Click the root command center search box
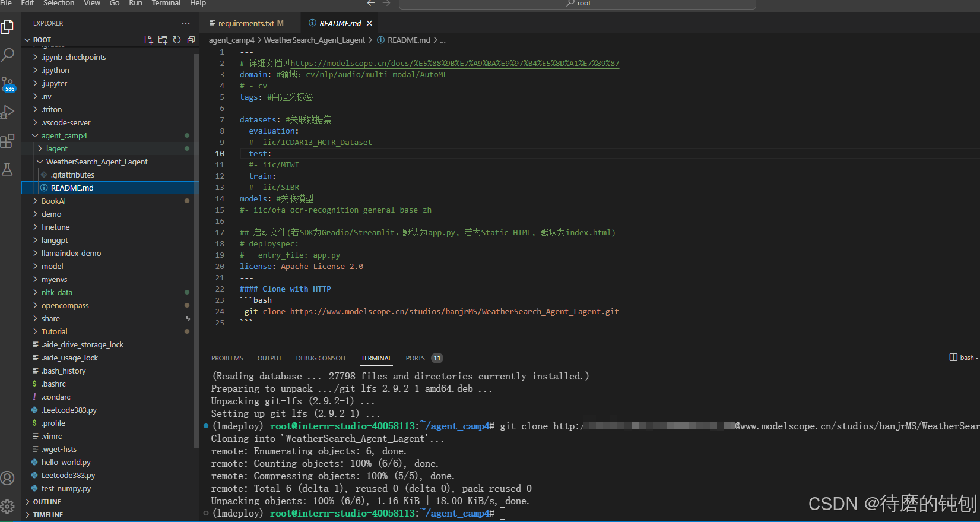This screenshot has height=522, width=980. click(x=577, y=4)
